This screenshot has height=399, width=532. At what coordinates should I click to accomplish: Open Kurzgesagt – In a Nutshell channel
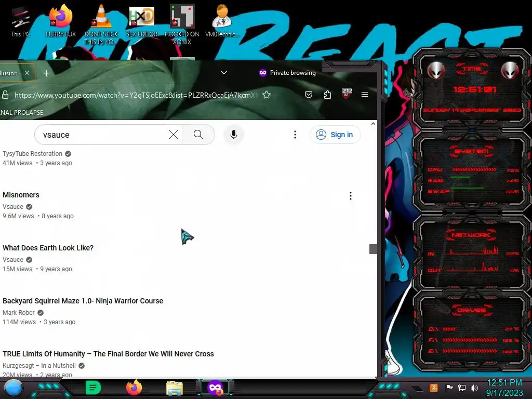[x=39, y=366]
